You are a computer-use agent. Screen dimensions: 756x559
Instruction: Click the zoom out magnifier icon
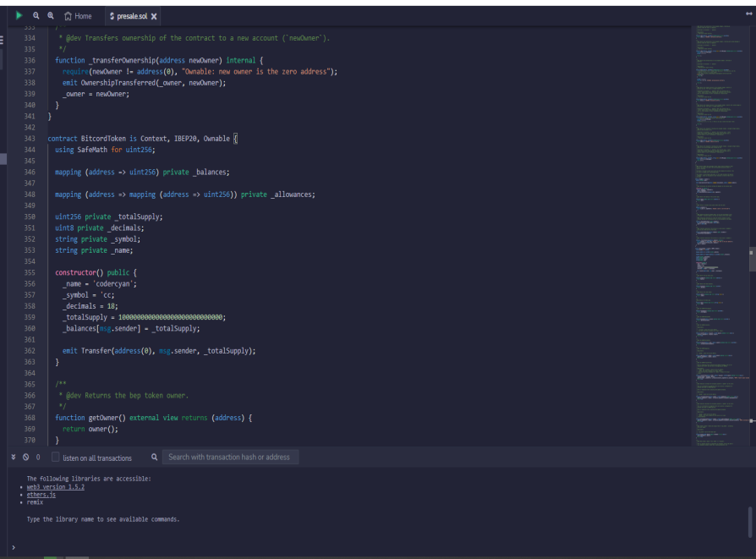36,16
